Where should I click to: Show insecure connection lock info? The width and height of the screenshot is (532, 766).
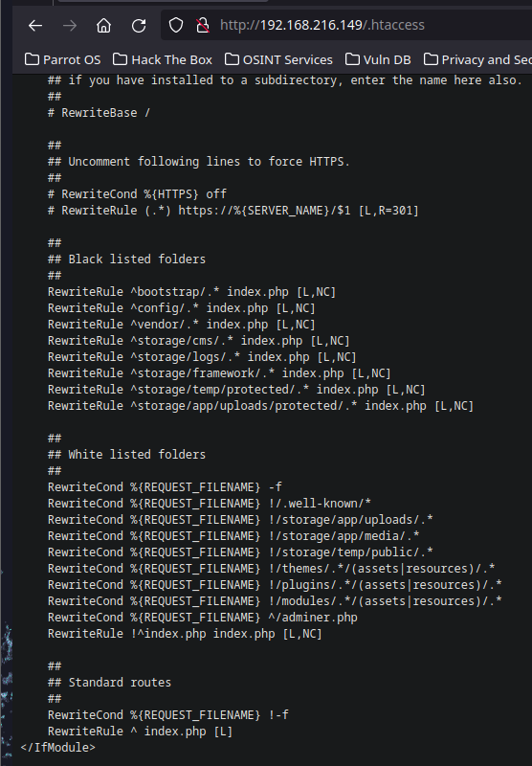(203, 25)
